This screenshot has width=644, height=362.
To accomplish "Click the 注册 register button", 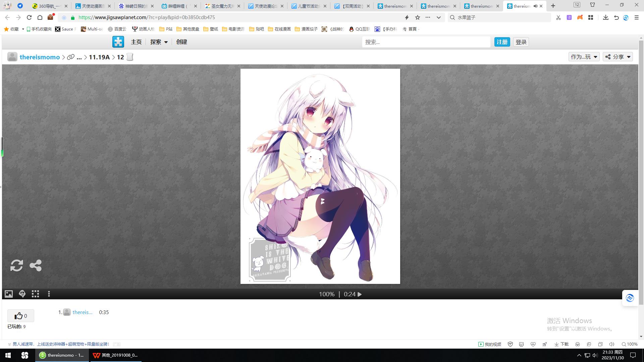I will (x=502, y=42).
